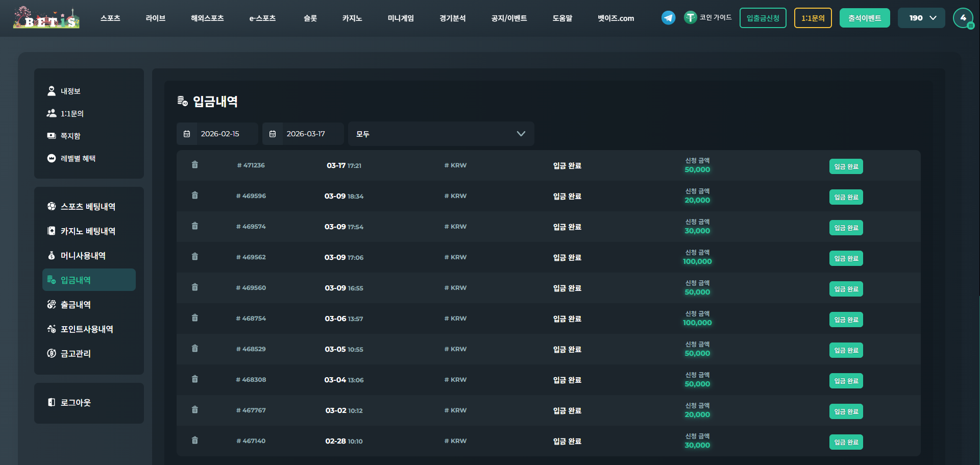Screen dimensions: 980x465
Task: Delete deposit record #471236 with trash icon
Action: click(194, 165)
